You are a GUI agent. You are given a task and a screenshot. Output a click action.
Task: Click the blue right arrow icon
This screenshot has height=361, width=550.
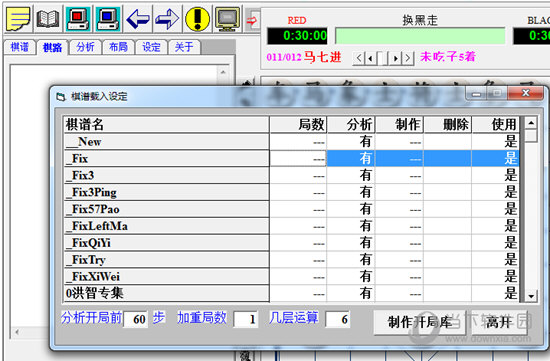(167, 18)
